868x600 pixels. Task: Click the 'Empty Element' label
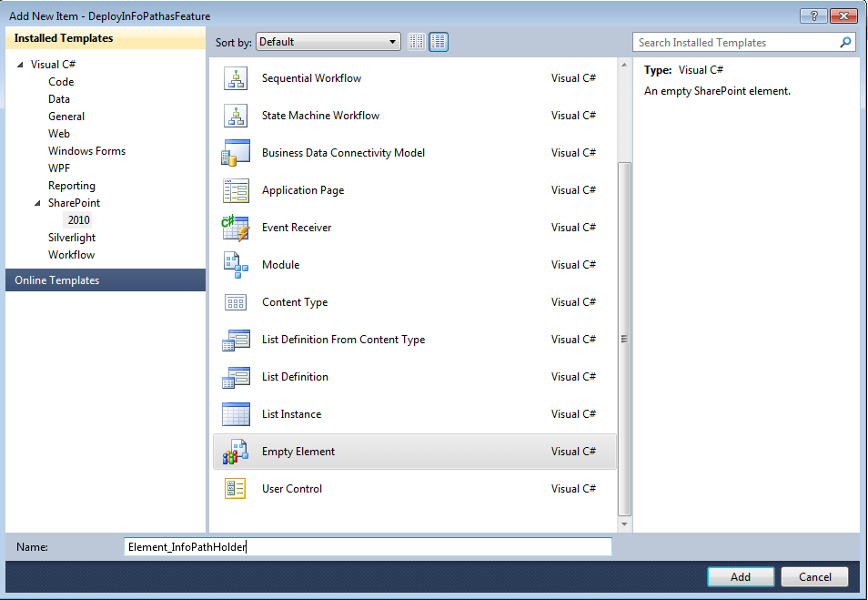tap(298, 452)
